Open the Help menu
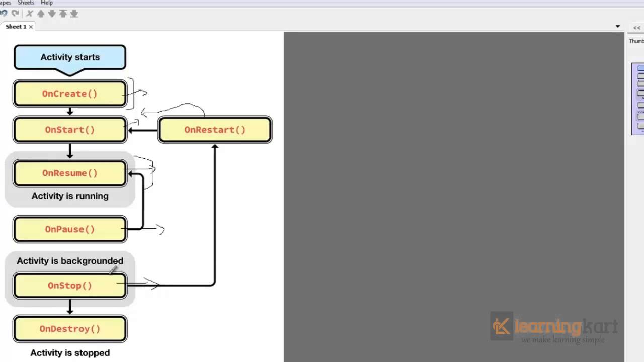The image size is (644, 362). coord(47,3)
